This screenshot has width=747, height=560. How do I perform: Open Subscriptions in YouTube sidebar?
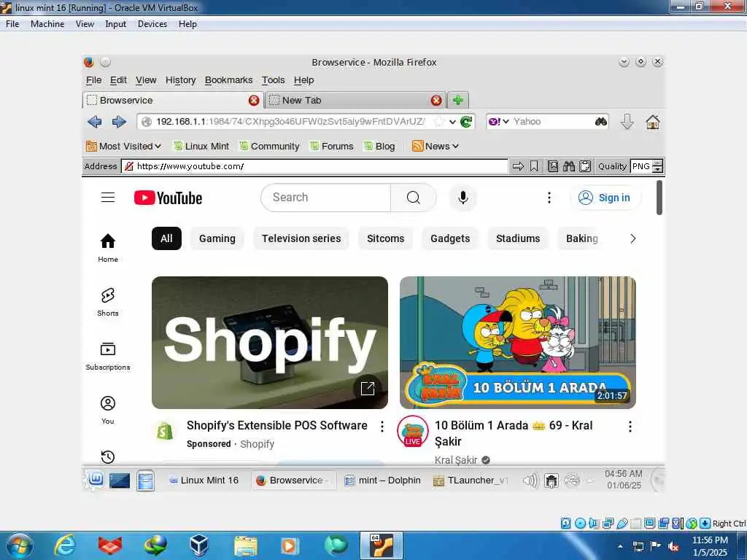[108, 356]
